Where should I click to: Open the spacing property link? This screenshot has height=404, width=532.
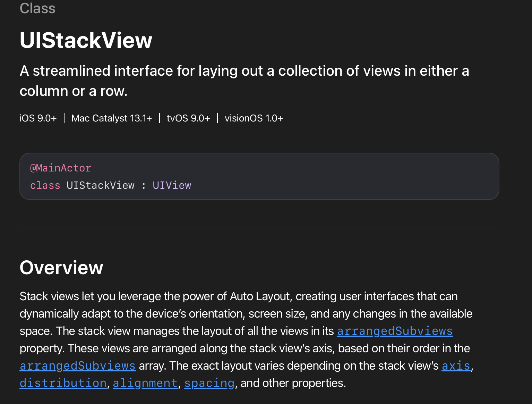point(209,383)
